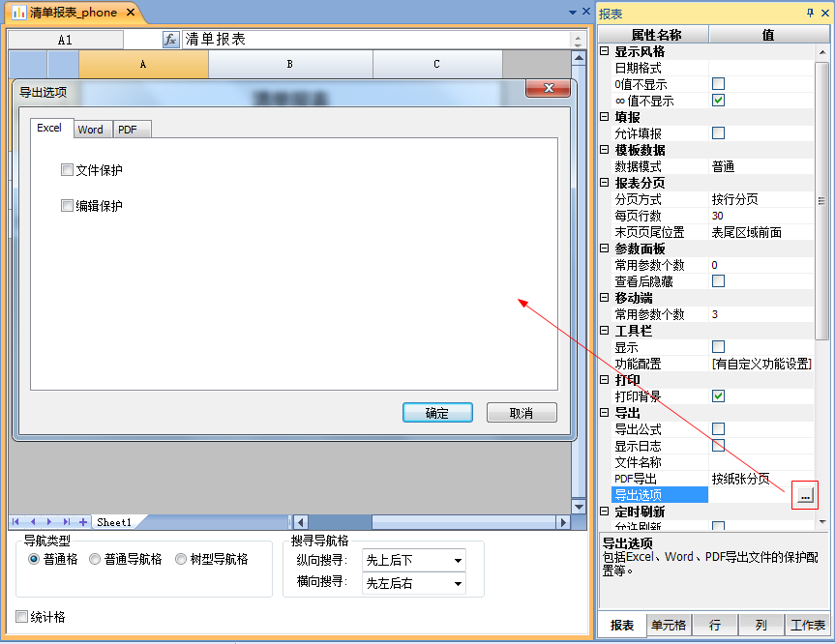Jump to first sheet using navigation arrow
This screenshot has height=644, width=835.
click(16, 522)
